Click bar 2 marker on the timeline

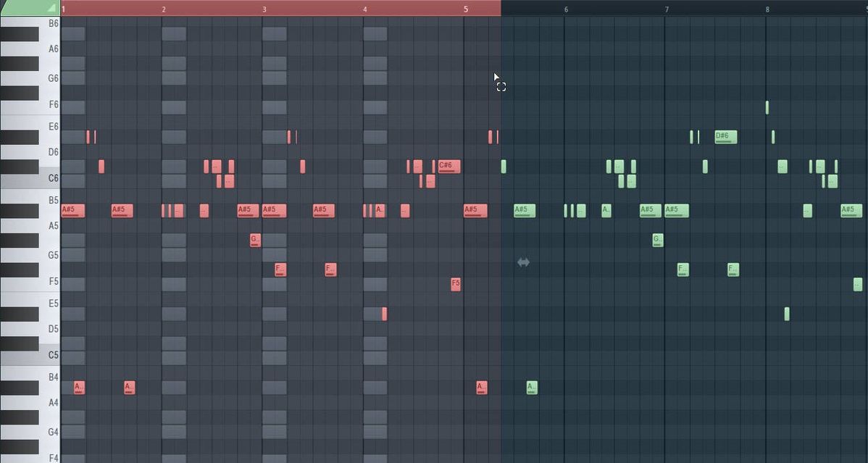pyautogui.click(x=164, y=9)
